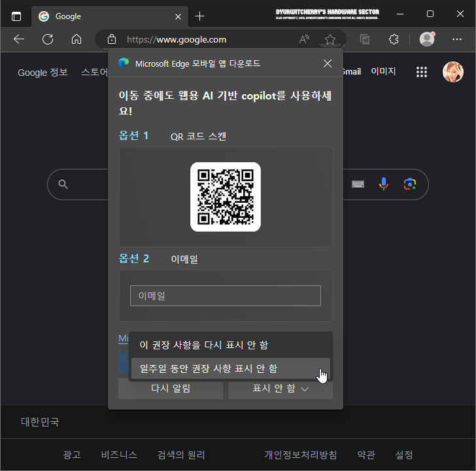Open the tab actions menu icon
This screenshot has height=471, width=476.
pyautogui.click(x=16, y=16)
